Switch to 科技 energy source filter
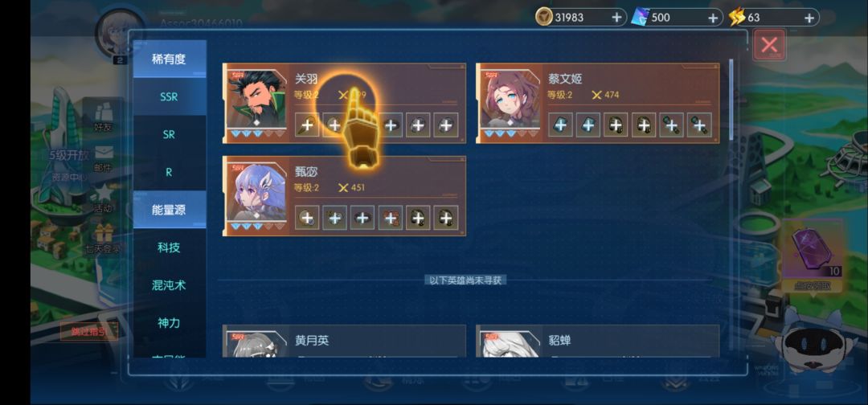 click(x=170, y=247)
